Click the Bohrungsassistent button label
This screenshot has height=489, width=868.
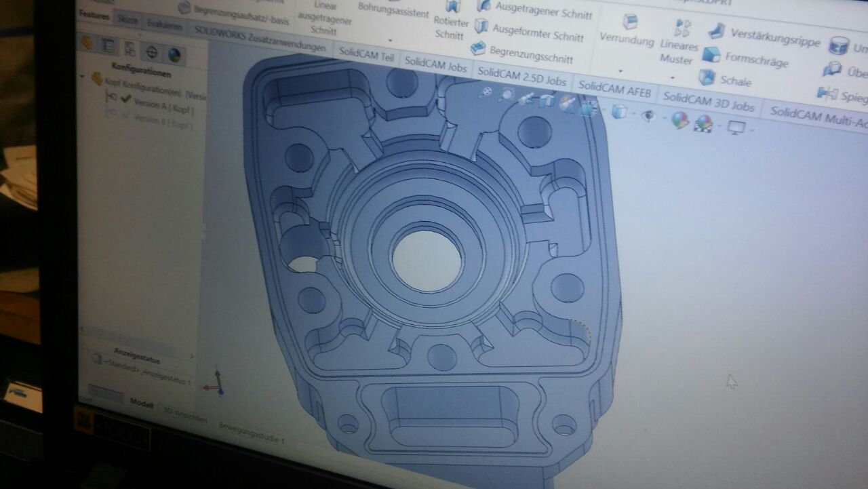393,10
